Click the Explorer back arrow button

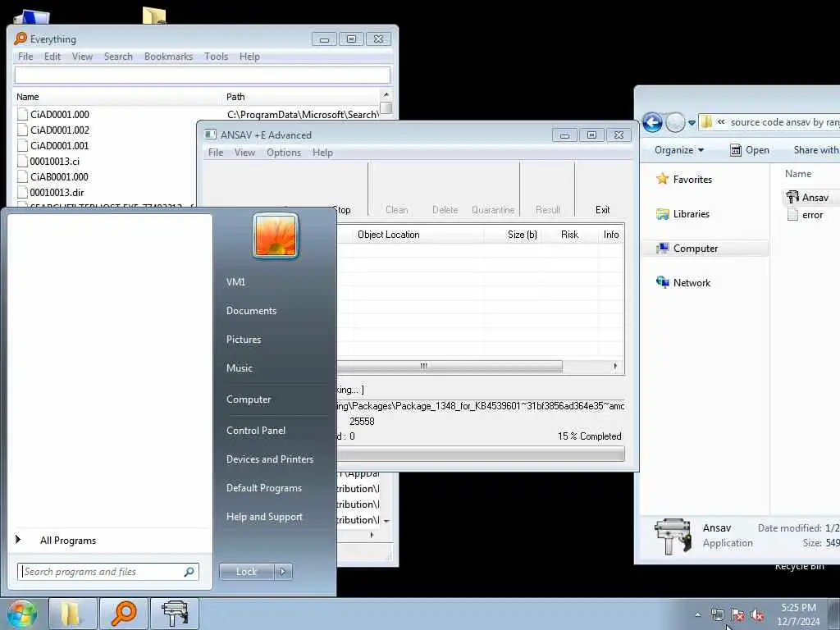coord(652,123)
